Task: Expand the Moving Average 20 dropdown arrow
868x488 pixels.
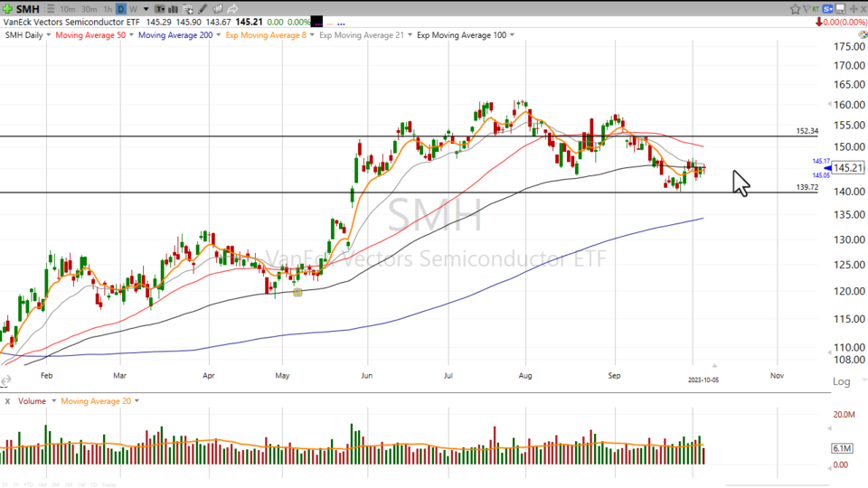Action: pyautogui.click(x=137, y=400)
